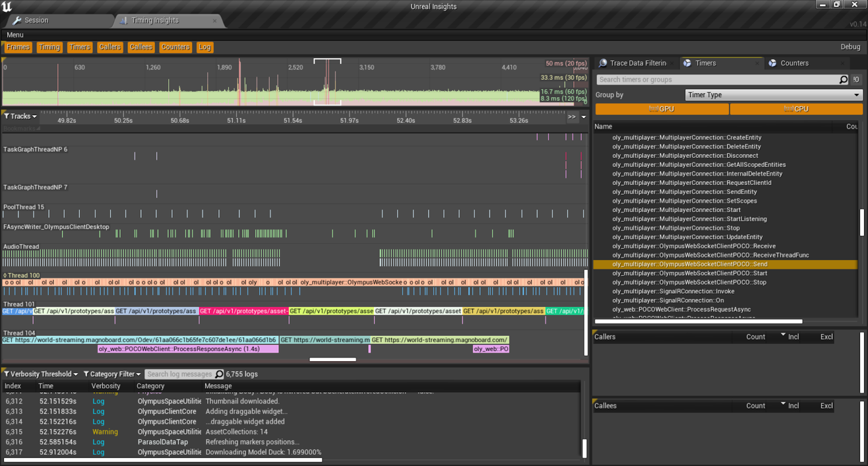Close the Timing Insights tab
Screen dimensions: 868x466
[x=214, y=21]
